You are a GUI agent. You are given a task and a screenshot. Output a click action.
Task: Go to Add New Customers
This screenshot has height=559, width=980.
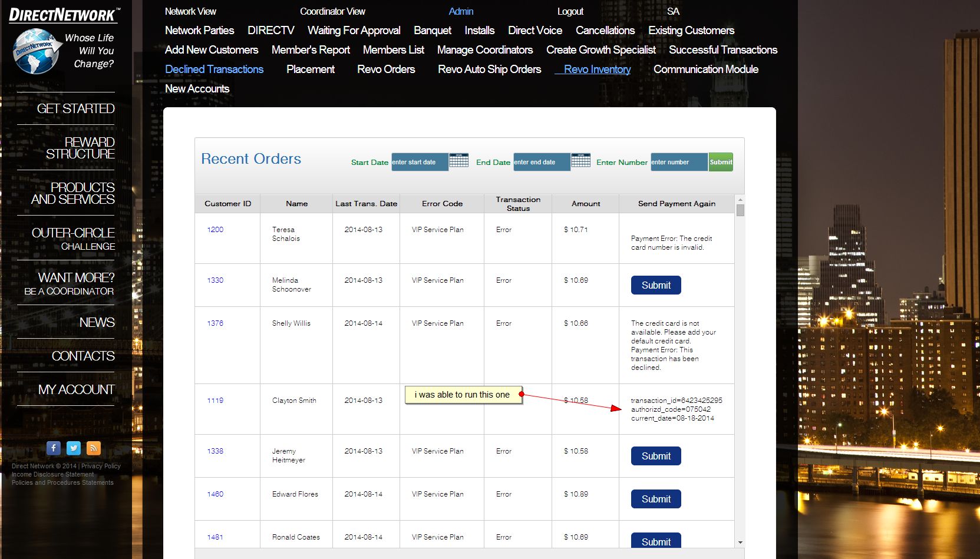pos(212,50)
